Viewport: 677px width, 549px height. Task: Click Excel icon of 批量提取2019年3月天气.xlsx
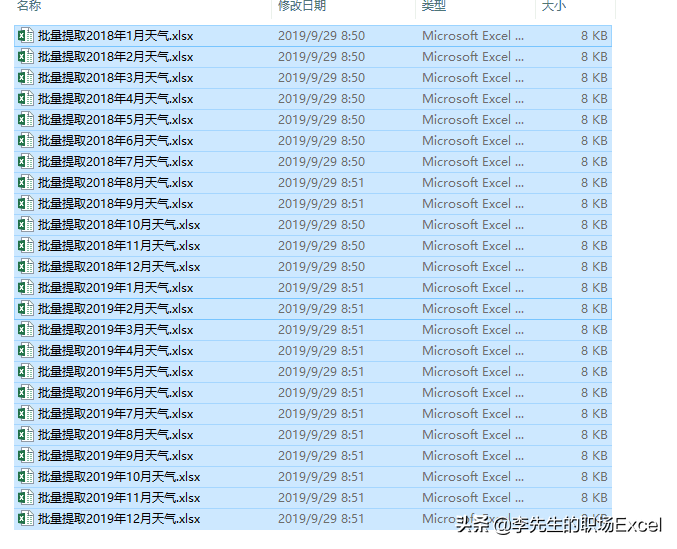point(25,330)
